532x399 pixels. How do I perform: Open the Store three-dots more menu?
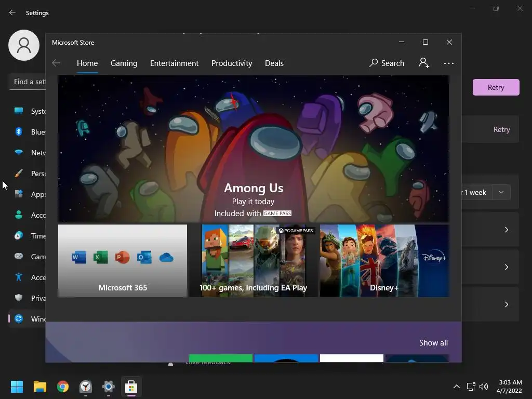448,63
